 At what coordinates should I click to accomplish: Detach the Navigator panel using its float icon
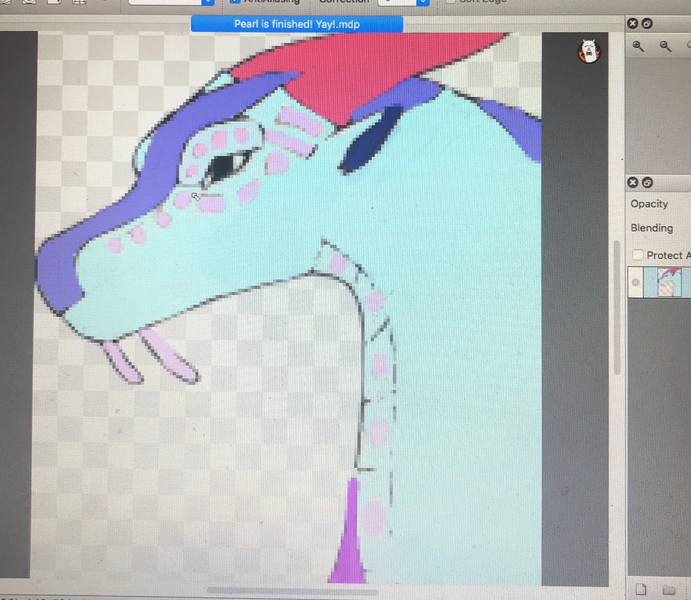[x=647, y=23]
